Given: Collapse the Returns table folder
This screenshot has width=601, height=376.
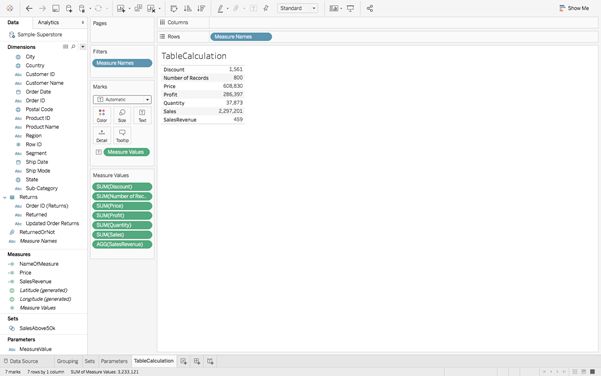Looking at the screenshot, I should click(x=5, y=197).
